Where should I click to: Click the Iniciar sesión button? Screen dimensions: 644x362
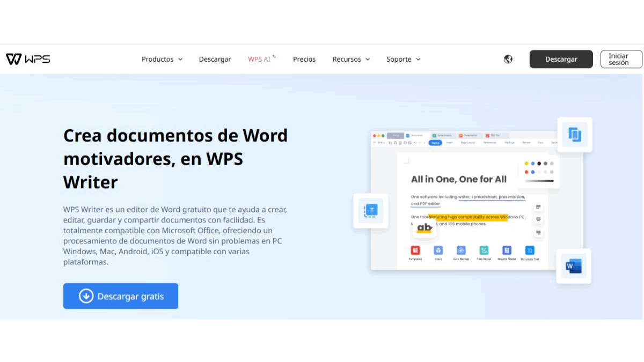coord(621,59)
